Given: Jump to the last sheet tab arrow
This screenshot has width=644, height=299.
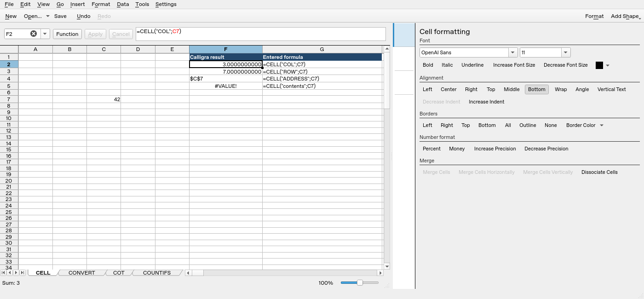Looking at the screenshot, I should click(x=22, y=273).
